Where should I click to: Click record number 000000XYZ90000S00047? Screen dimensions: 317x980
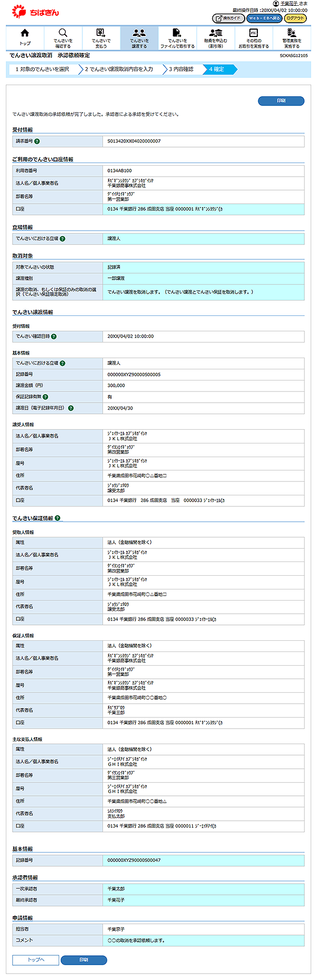pos(134,860)
